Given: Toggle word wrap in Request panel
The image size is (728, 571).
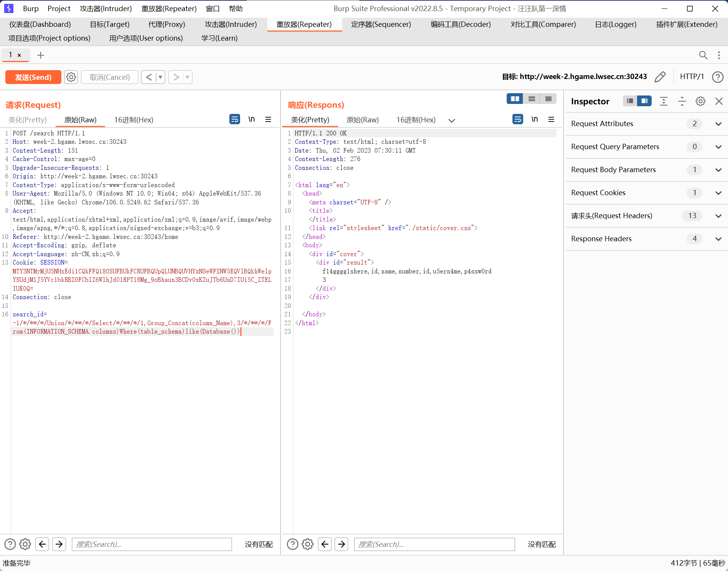Looking at the screenshot, I should (x=235, y=119).
